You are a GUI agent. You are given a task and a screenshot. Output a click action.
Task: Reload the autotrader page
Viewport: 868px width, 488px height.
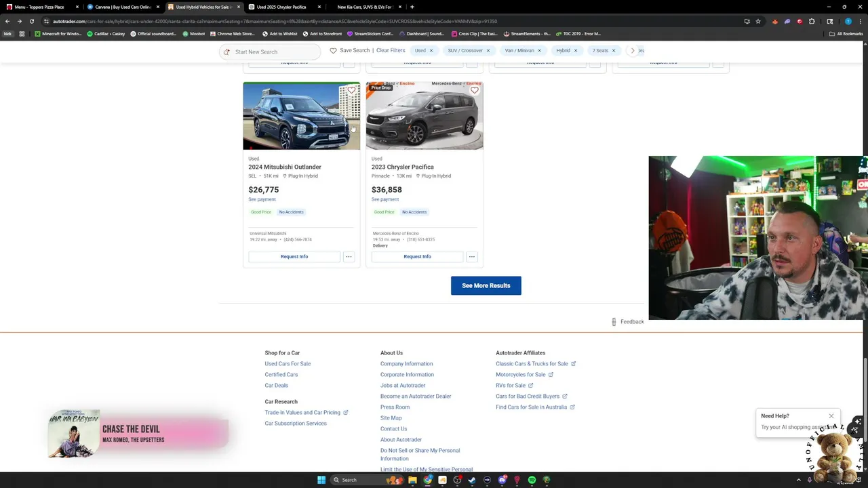31,21
